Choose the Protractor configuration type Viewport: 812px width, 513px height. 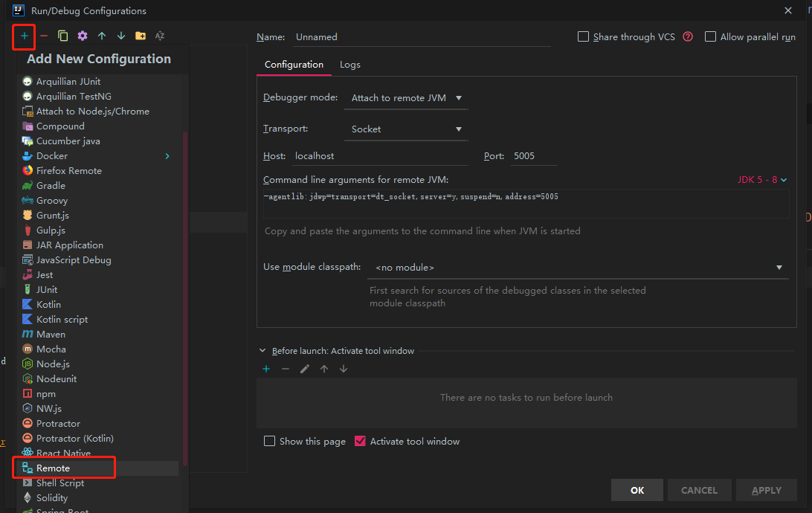pyautogui.click(x=98, y=424)
